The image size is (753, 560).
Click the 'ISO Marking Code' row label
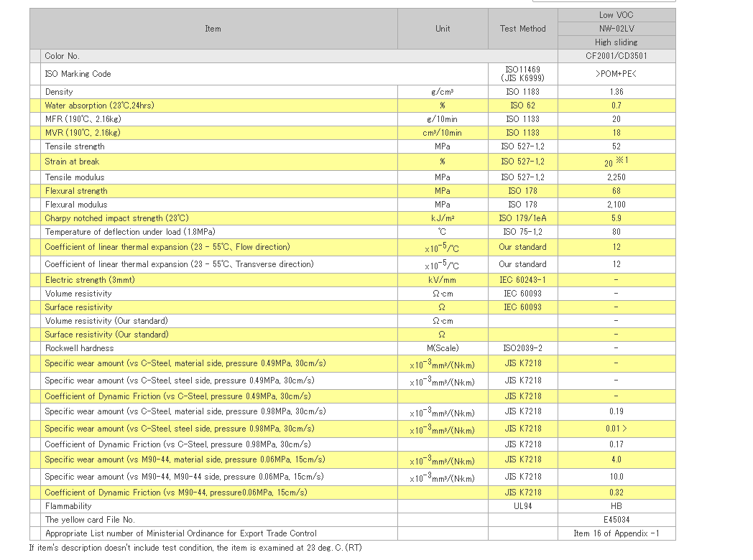pos(78,74)
